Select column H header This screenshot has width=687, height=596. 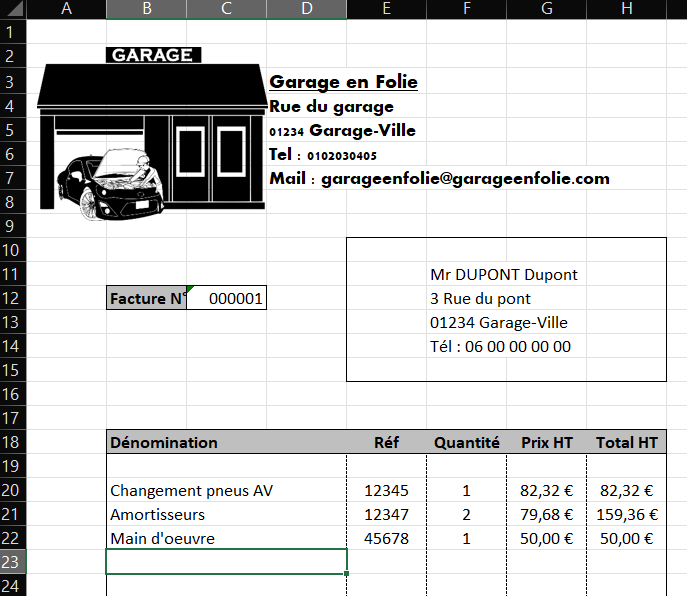click(626, 9)
